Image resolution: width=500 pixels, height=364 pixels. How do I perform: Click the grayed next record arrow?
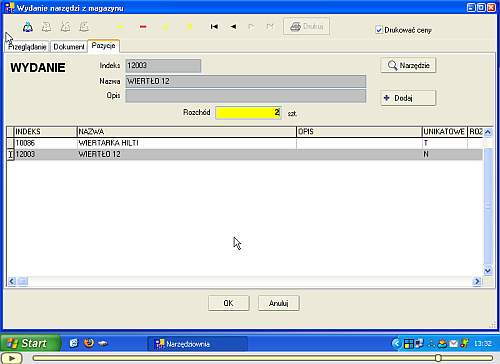[x=252, y=26]
